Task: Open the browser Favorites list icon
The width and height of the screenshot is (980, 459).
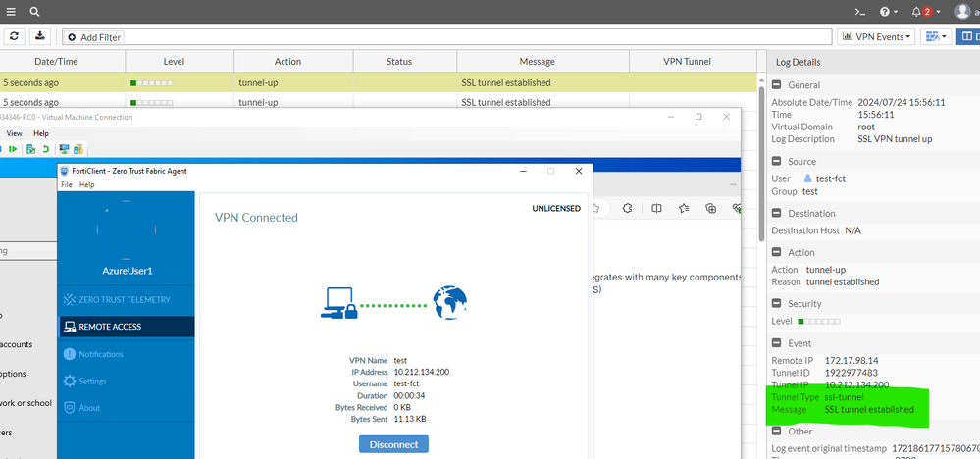Action: click(x=684, y=208)
